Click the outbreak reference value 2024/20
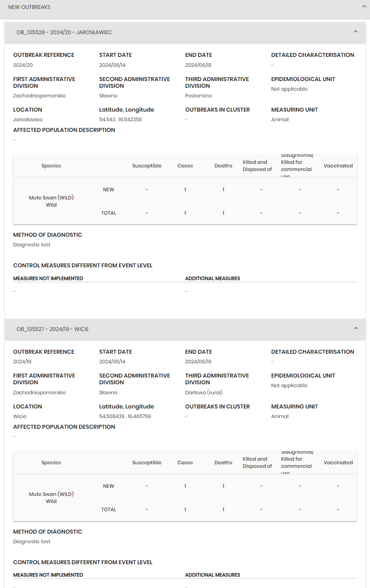Image resolution: width=370 pixels, height=588 pixels. [23, 65]
